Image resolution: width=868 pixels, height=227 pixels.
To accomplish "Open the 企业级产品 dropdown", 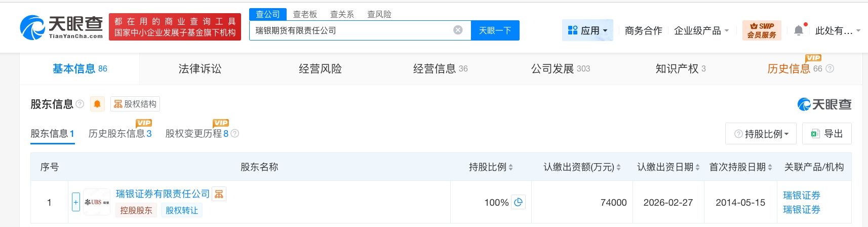I will 701,30.
